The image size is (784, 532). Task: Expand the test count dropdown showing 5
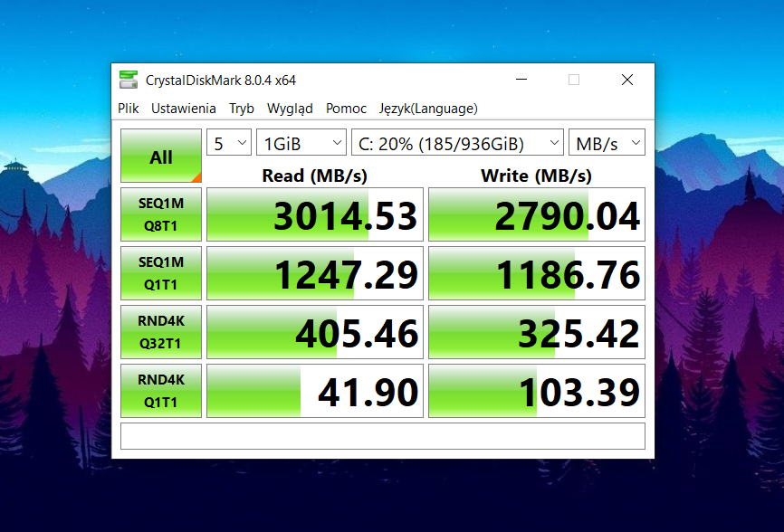pos(229,142)
